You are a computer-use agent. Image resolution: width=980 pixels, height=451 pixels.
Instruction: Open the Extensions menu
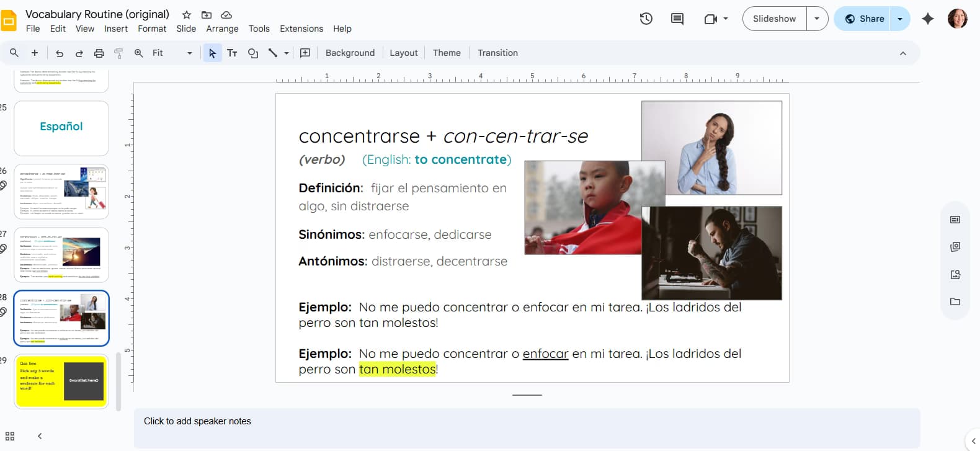pyautogui.click(x=301, y=29)
